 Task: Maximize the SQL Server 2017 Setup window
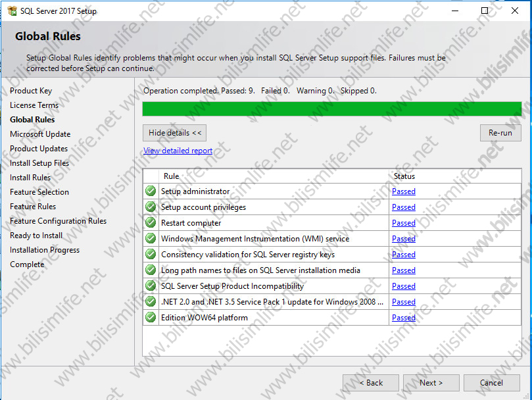pos(485,11)
